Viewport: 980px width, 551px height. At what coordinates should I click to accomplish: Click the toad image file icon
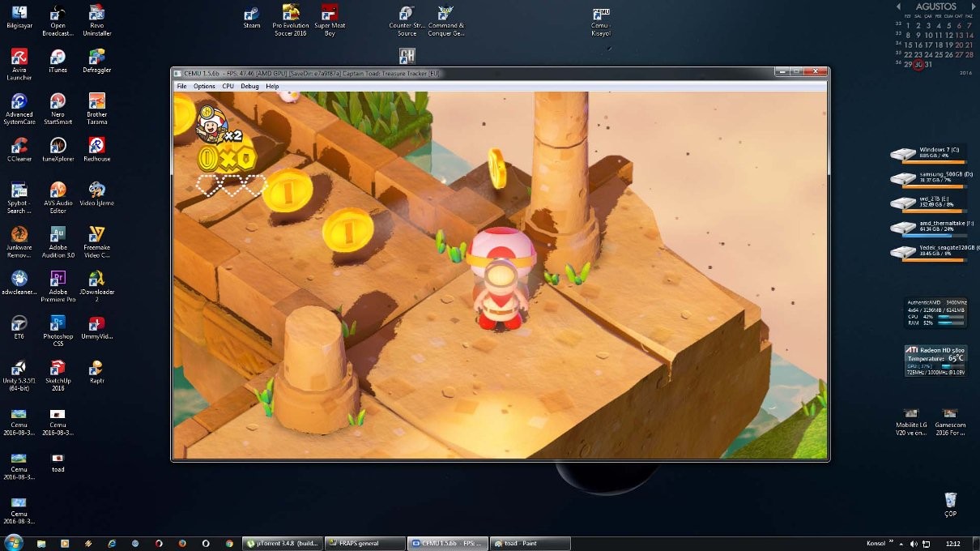click(58, 463)
